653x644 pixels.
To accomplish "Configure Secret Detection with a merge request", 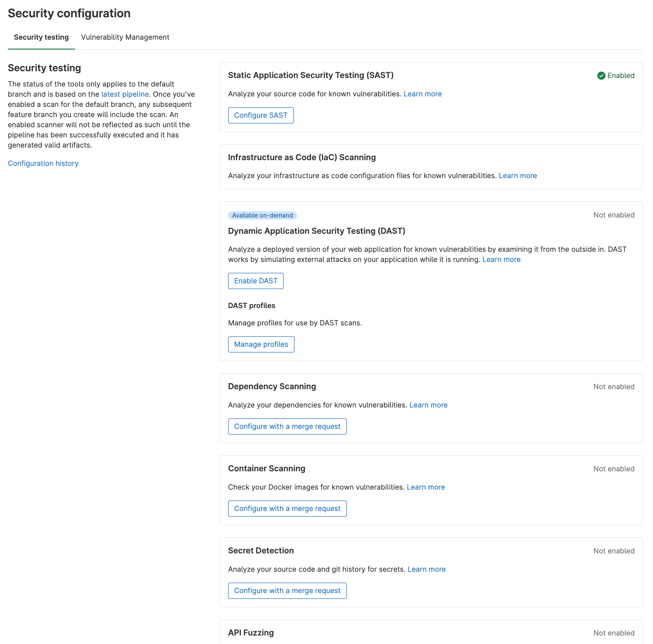I will pos(287,591).
